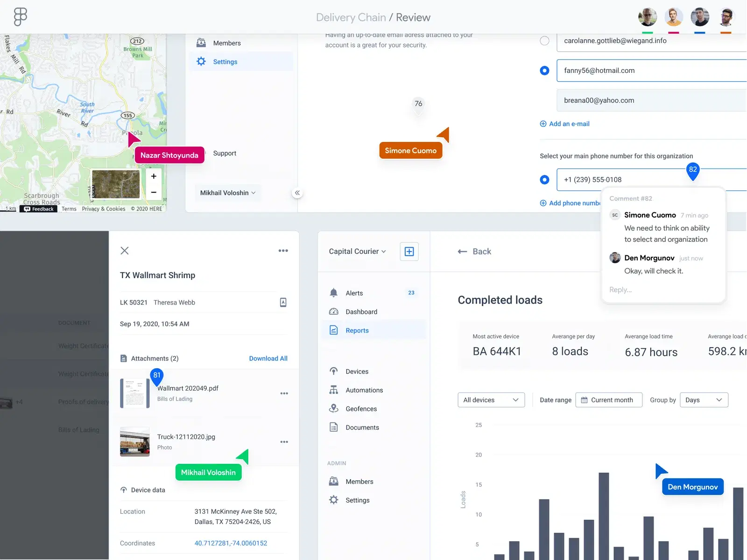747x560 pixels.
Task: Open the Capital Courier organization dropdown
Action: [x=358, y=252]
